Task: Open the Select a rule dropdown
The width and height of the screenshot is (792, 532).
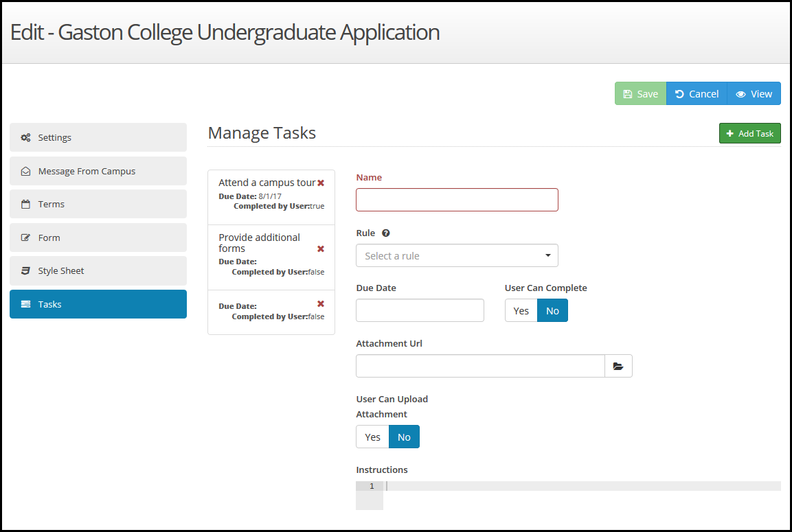Action: [x=457, y=255]
